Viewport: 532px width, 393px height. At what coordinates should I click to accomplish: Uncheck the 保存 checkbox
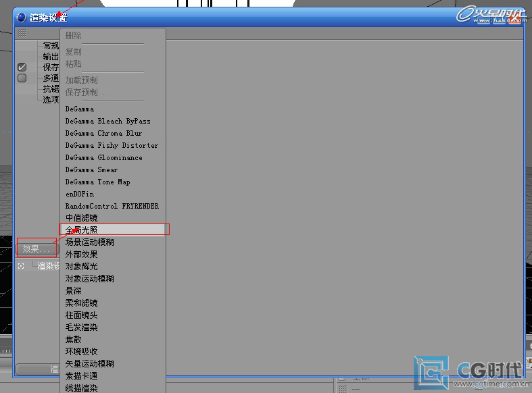click(x=22, y=67)
